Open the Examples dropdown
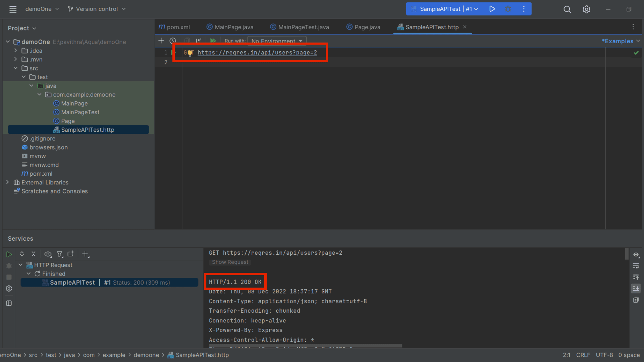 pyautogui.click(x=620, y=41)
